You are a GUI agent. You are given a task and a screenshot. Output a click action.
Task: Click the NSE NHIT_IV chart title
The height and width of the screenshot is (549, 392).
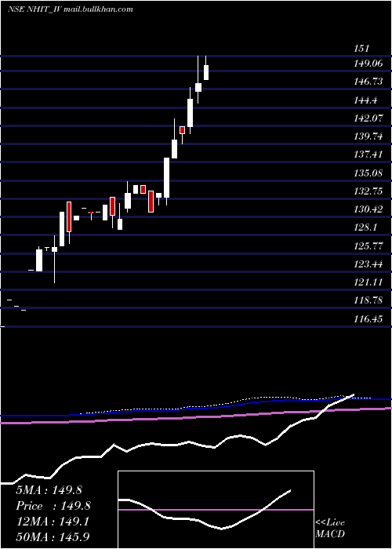(x=70, y=9)
